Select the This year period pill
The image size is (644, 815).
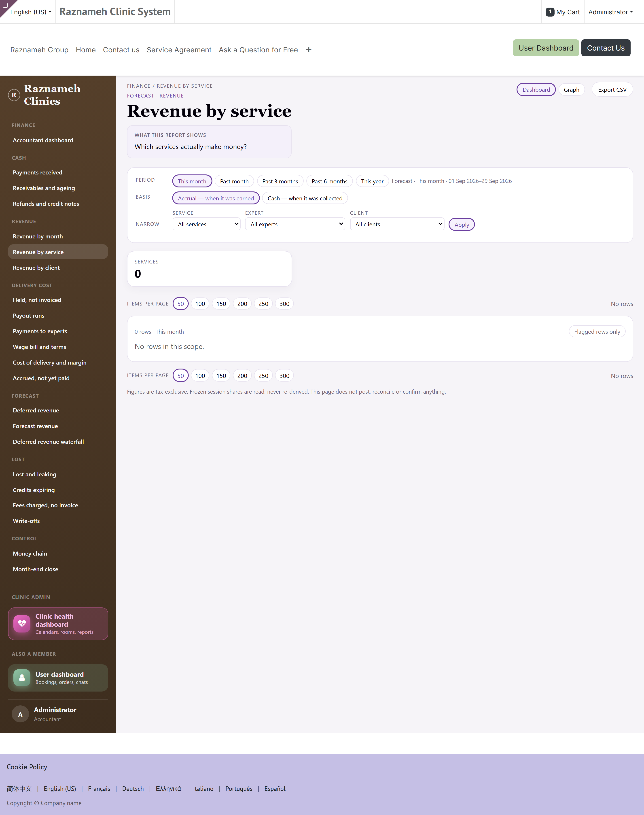tap(372, 181)
